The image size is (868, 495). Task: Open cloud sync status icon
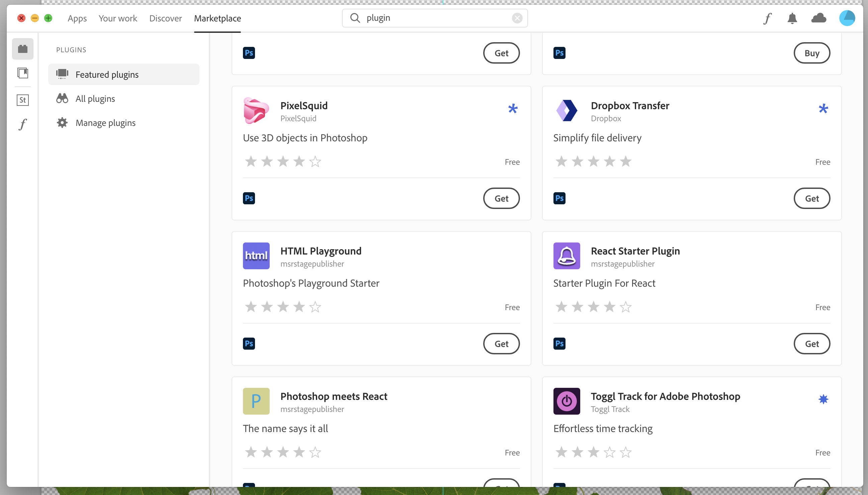[819, 18]
